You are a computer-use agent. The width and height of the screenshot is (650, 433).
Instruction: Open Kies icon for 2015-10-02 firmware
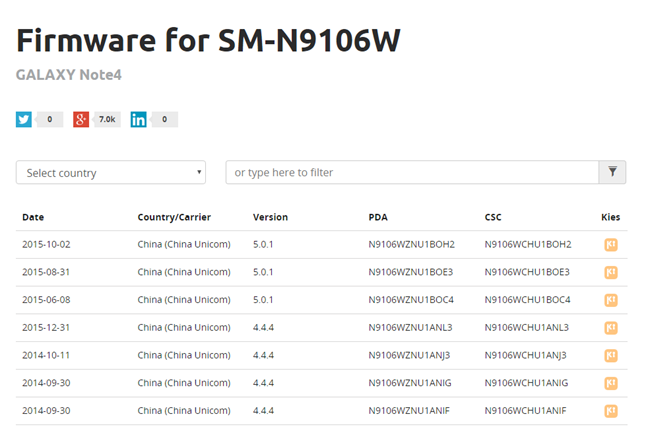click(x=610, y=244)
